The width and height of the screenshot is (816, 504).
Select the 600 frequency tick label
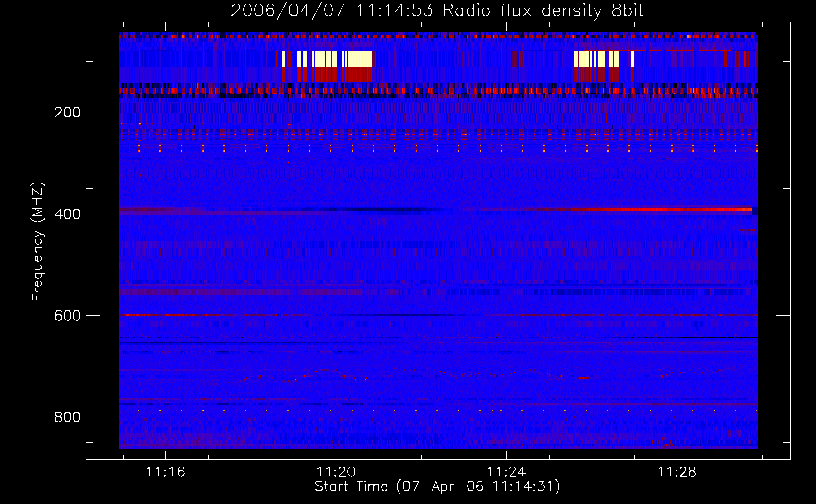[68, 316]
